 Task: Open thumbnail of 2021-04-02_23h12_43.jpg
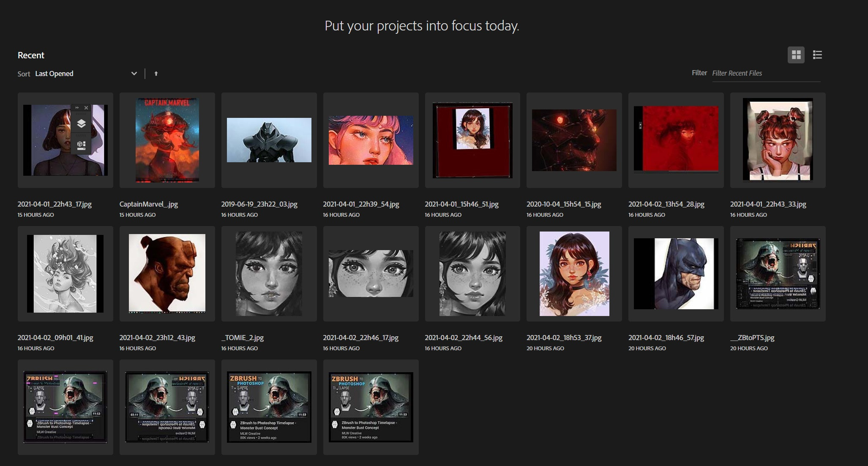point(167,274)
